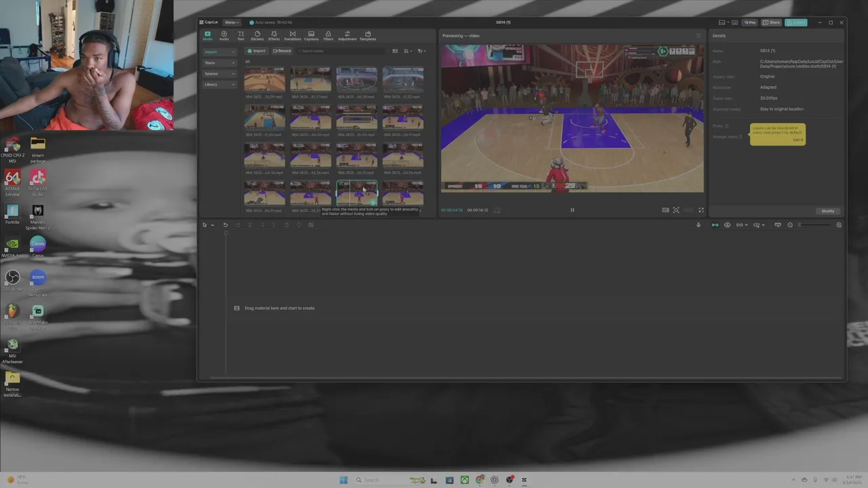Open the Stickers tab
The image size is (868, 488).
tap(257, 36)
